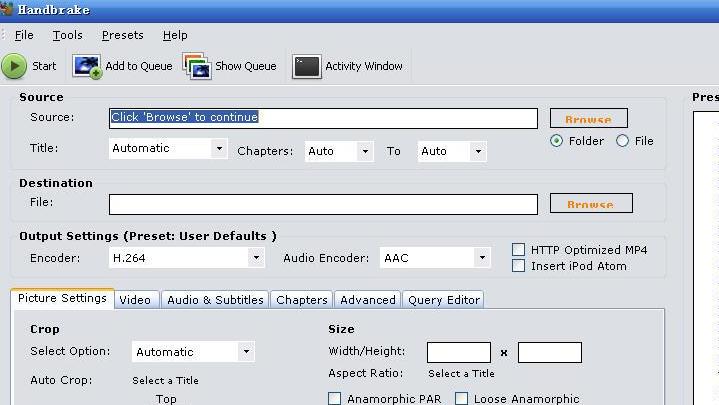Switch to the Query Editor tab

pyautogui.click(x=443, y=300)
